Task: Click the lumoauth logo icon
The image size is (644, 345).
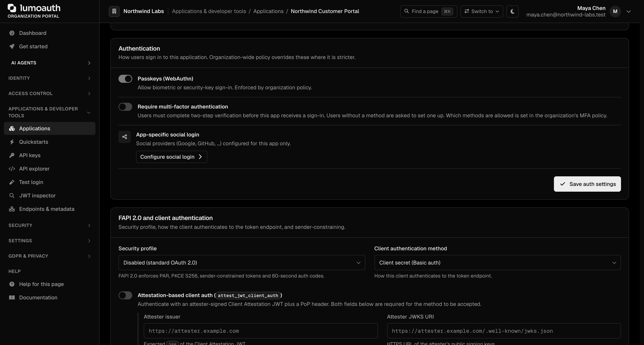Action: (x=12, y=8)
